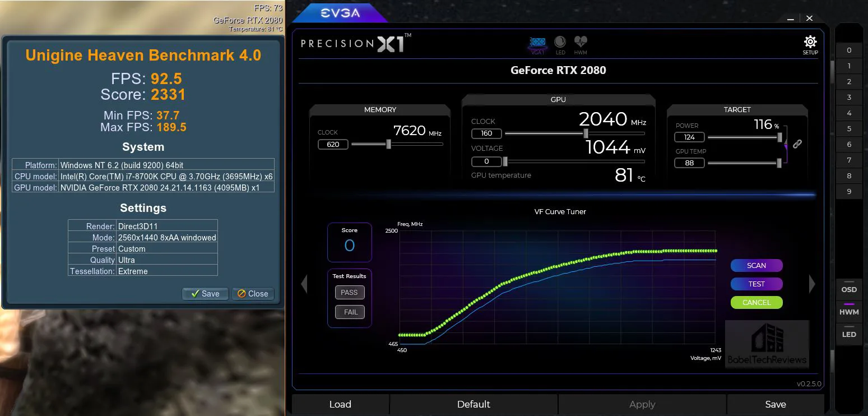Click the Preset Custom cell

167,249
